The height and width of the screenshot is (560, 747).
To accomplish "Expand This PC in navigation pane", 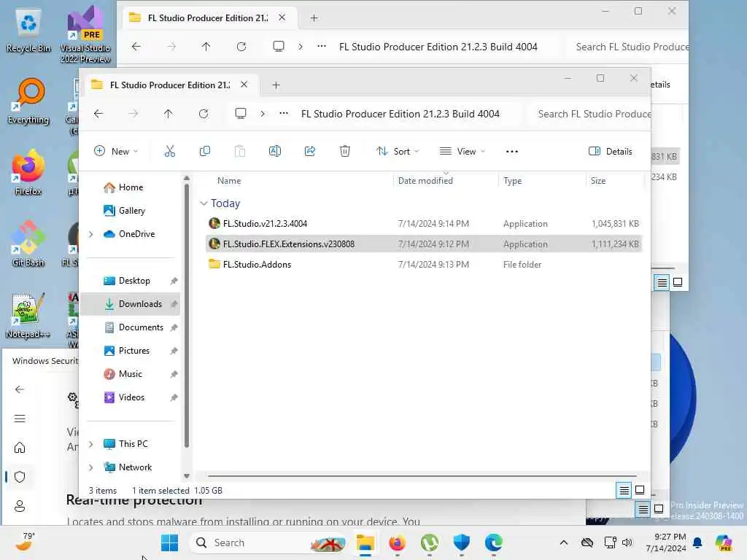I will (x=91, y=444).
